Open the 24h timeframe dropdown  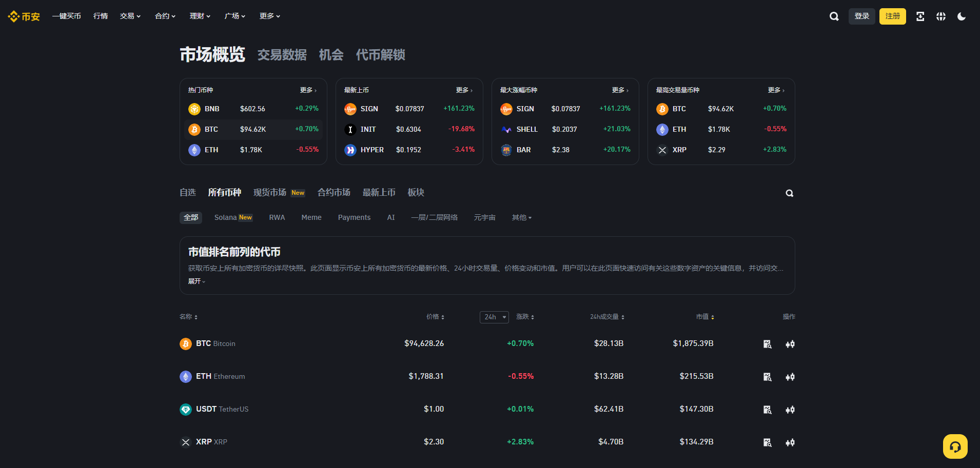(494, 317)
